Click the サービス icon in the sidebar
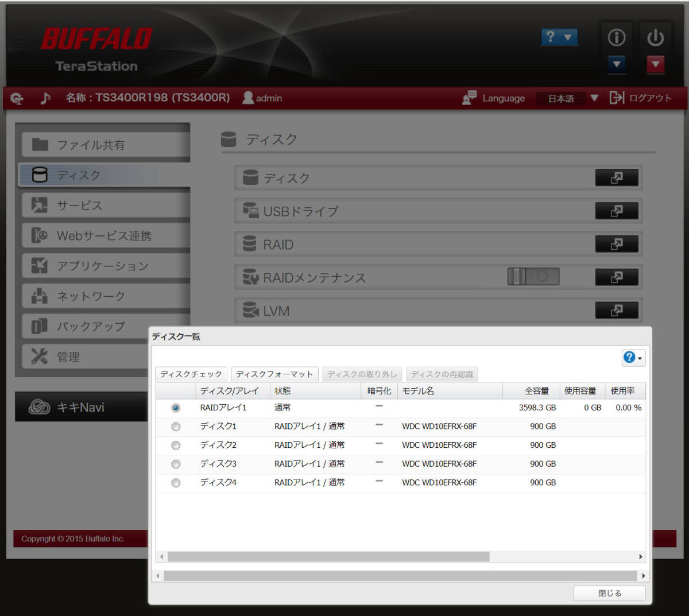 (39, 205)
